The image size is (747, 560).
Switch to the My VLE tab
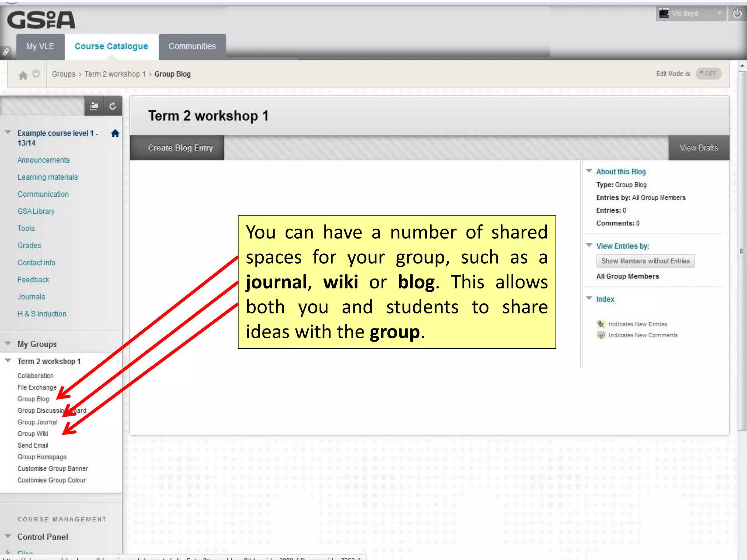tap(40, 47)
